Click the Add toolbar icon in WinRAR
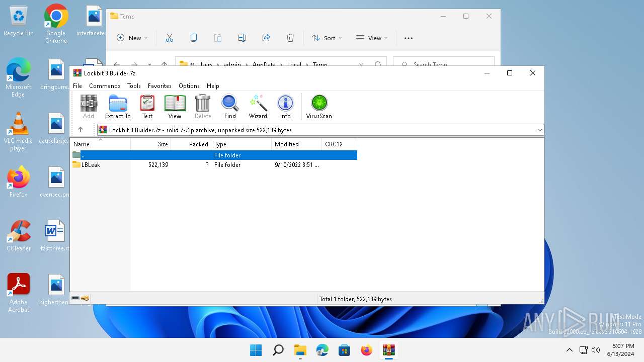The width and height of the screenshot is (644, 362). 89,107
